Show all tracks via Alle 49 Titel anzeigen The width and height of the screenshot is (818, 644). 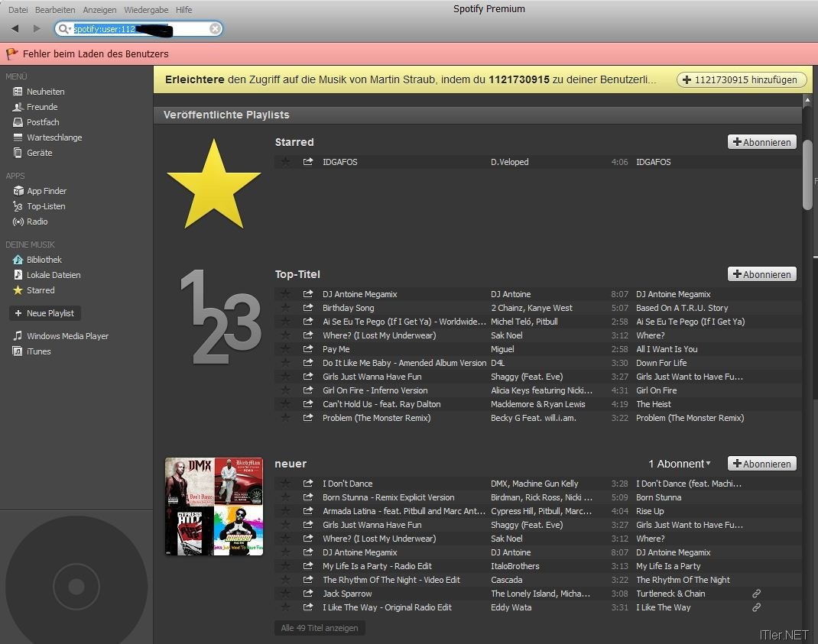(x=320, y=628)
